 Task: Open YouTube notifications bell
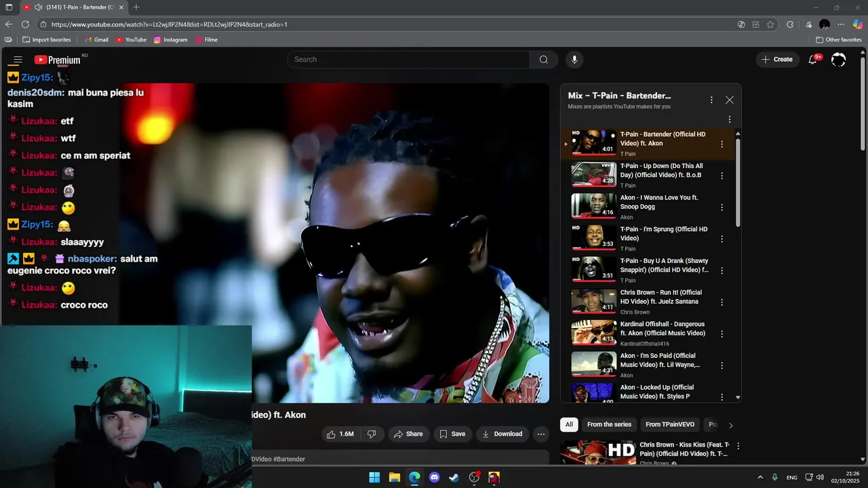click(x=812, y=60)
